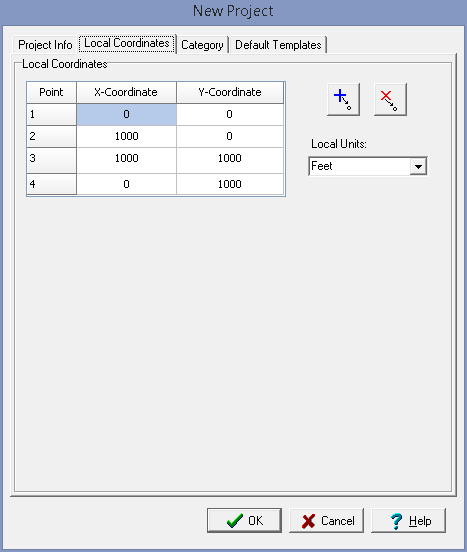The image size is (467, 552).
Task: Click the delete coordinate point icon
Action: click(x=390, y=100)
